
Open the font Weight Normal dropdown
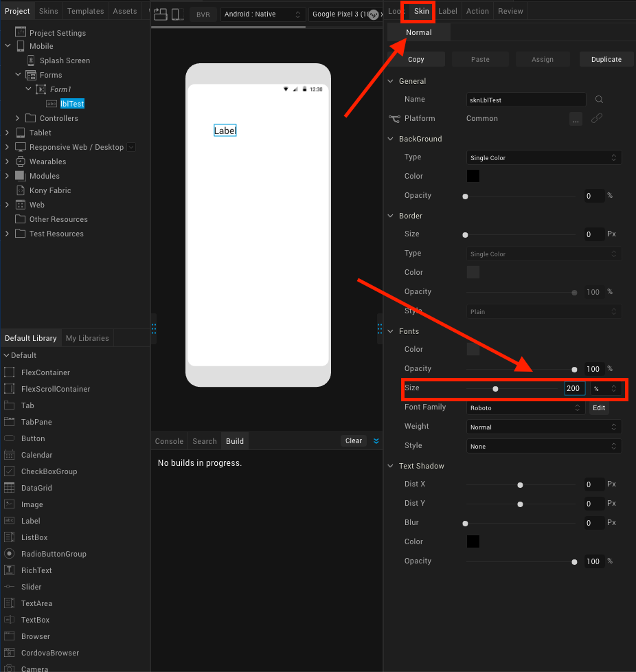coord(543,427)
